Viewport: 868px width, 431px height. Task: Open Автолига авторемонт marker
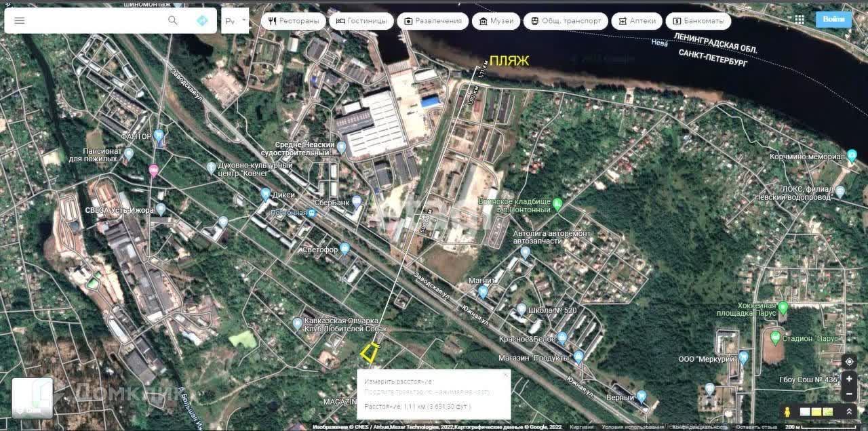525,252
